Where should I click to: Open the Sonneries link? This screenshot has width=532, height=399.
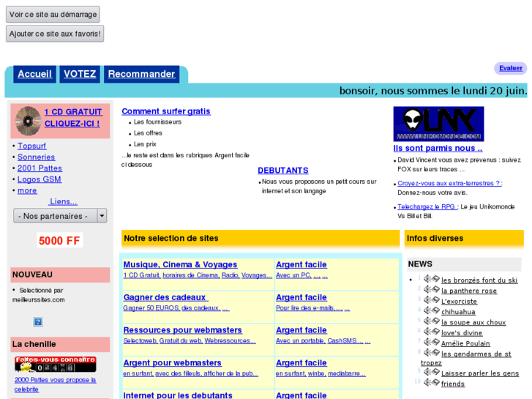pos(37,157)
